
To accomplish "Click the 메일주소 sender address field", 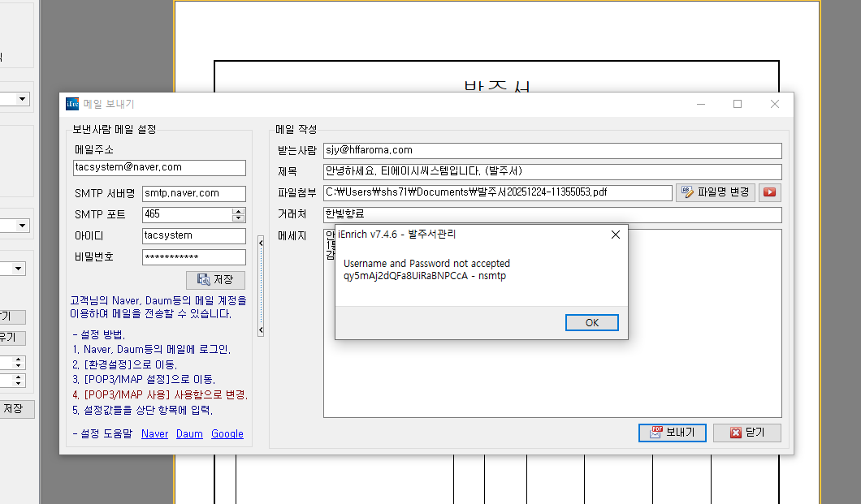I will pyautogui.click(x=159, y=168).
